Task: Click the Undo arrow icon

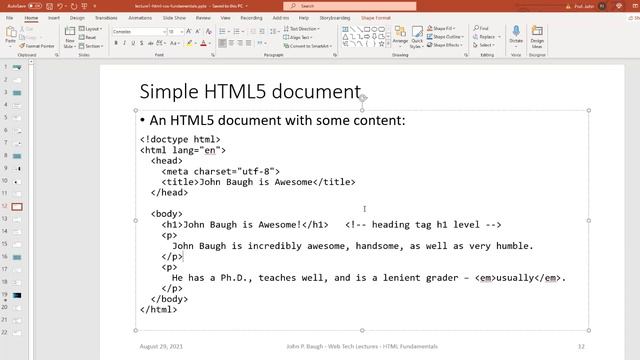Action: click(x=60, y=6)
